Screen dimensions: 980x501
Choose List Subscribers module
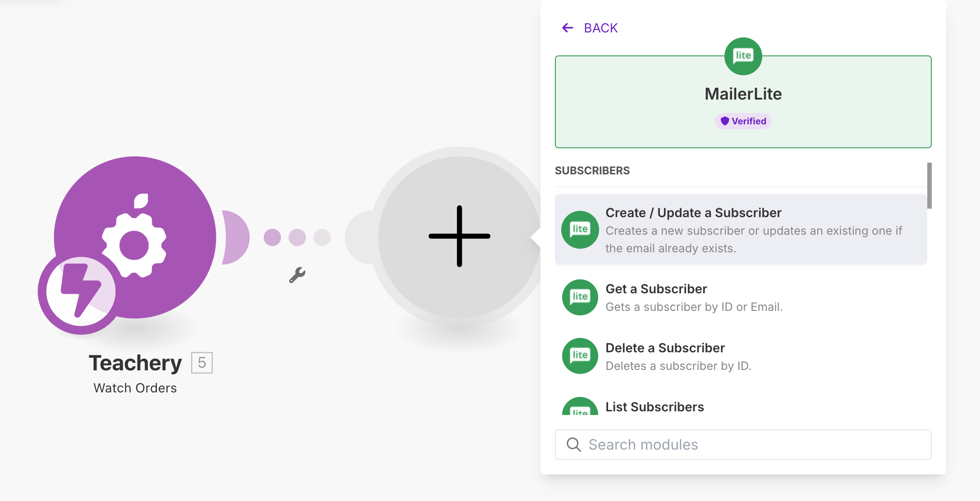coord(654,407)
